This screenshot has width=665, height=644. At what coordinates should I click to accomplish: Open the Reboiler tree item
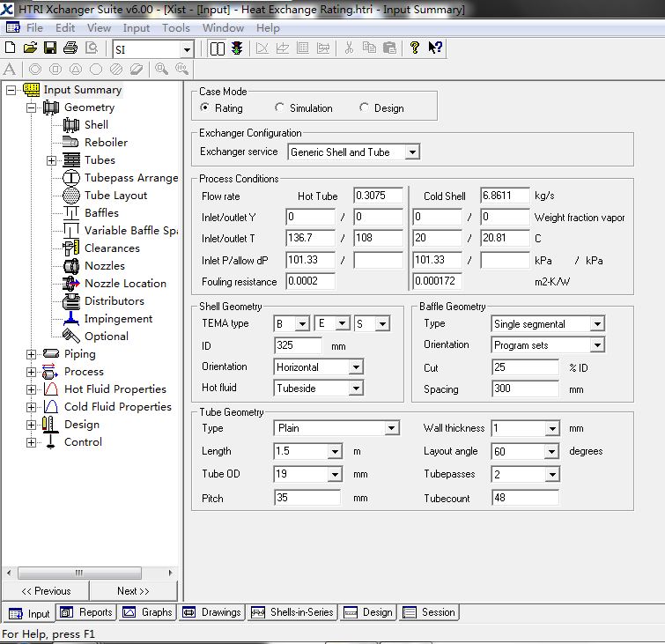coord(106,143)
